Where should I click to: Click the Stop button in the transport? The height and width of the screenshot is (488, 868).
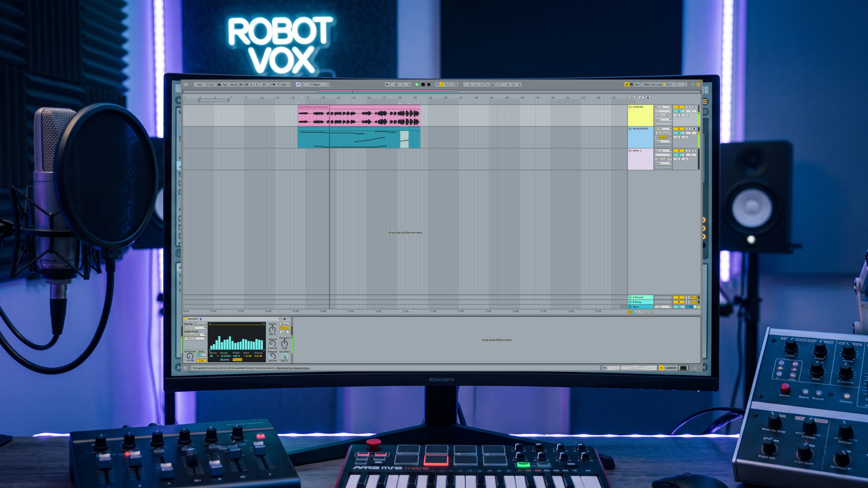click(423, 84)
